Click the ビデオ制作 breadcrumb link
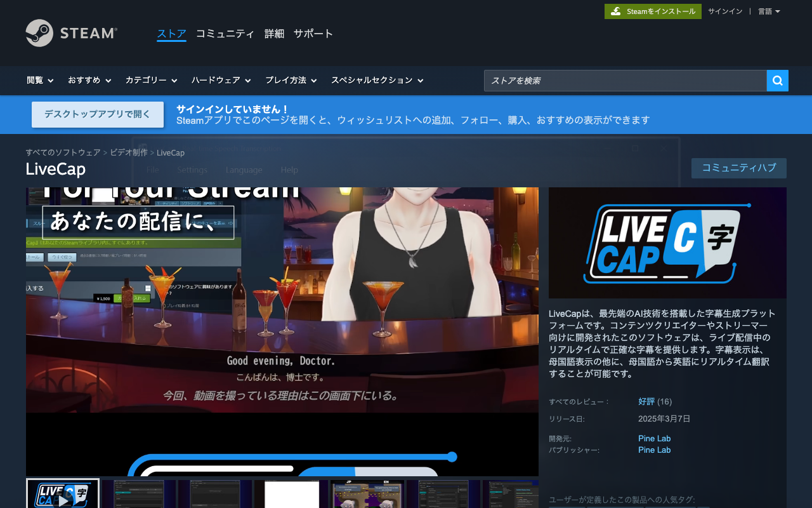The height and width of the screenshot is (508, 812). [129, 153]
